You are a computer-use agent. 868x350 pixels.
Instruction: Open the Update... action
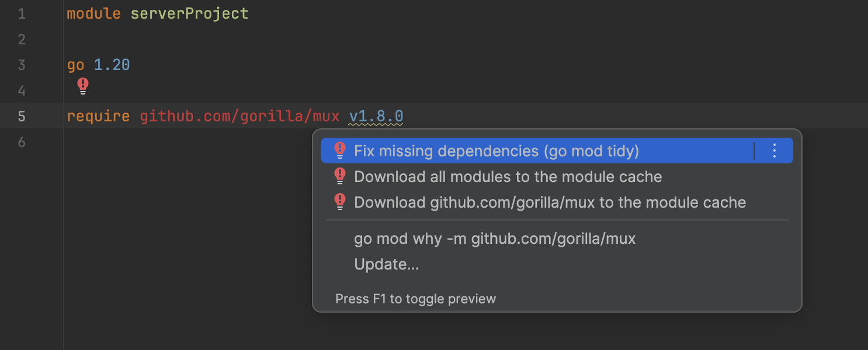[x=386, y=264]
